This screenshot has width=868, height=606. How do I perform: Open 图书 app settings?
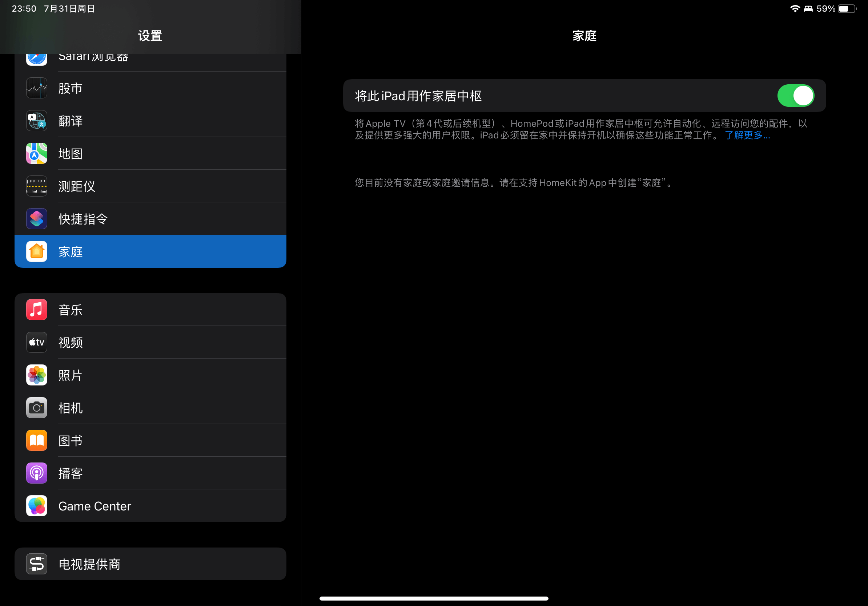click(150, 440)
